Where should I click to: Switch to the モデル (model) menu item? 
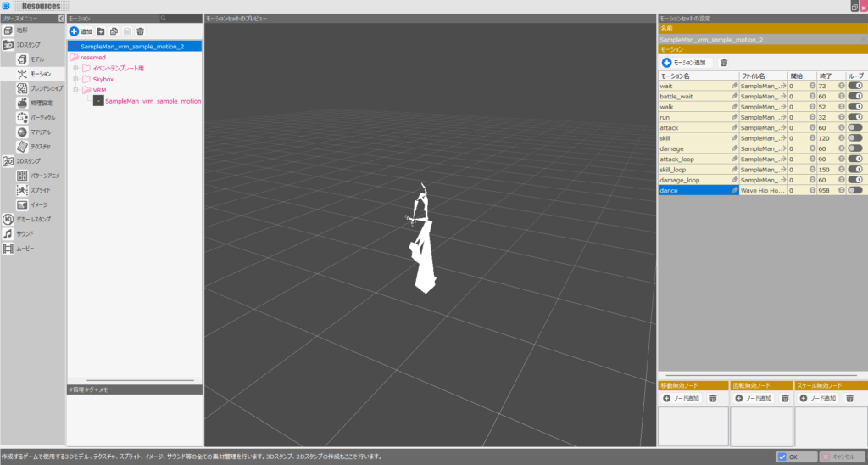(37, 59)
